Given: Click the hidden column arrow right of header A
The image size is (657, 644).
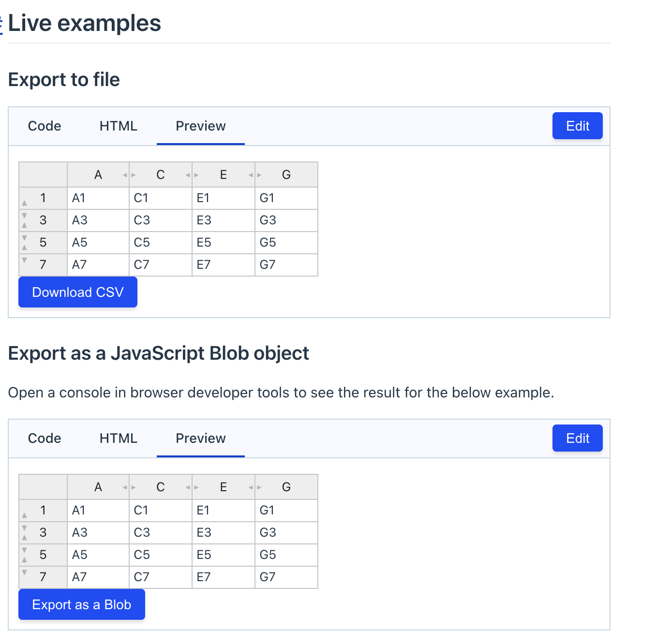Looking at the screenshot, I should [x=125, y=175].
